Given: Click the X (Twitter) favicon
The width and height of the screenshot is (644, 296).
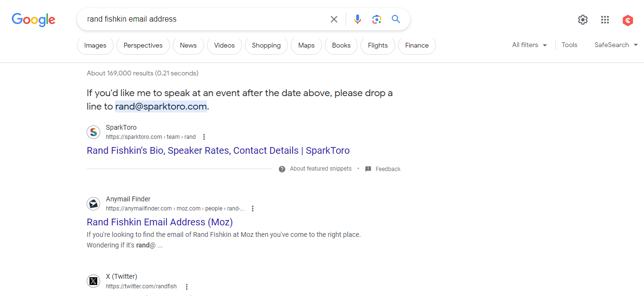Looking at the screenshot, I should click(x=93, y=281).
